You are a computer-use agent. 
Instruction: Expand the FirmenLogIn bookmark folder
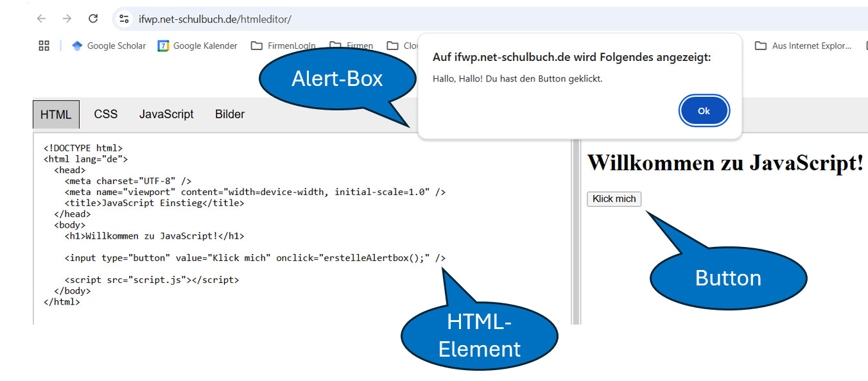coord(283,46)
